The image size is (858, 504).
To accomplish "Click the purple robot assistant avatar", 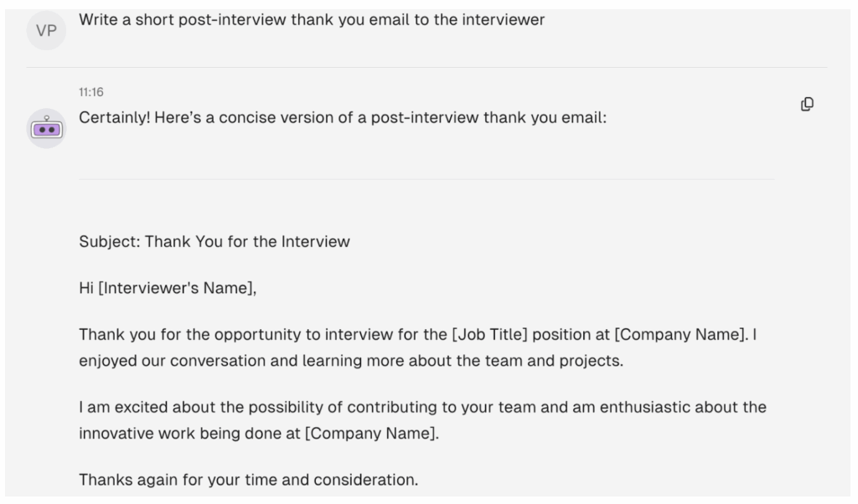I will (x=47, y=128).
